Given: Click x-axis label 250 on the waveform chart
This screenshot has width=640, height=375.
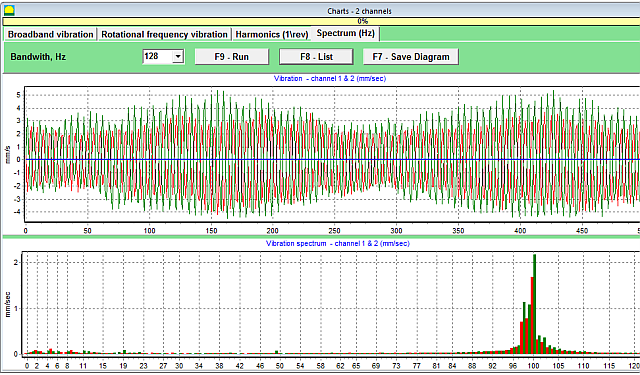Looking at the screenshot, I should coord(334,231).
